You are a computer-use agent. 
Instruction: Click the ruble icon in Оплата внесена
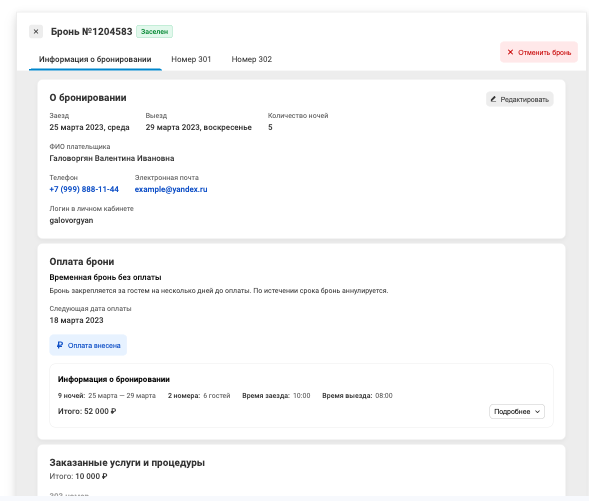pyautogui.click(x=60, y=345)
